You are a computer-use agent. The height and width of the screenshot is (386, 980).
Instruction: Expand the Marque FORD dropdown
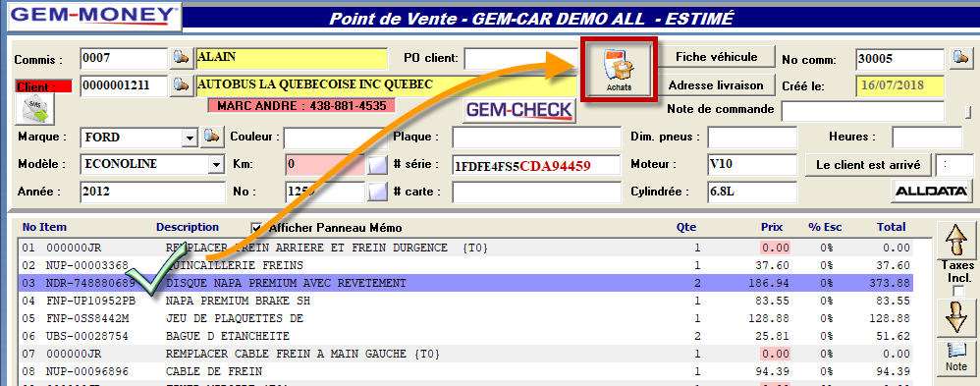tap(189, 137)
